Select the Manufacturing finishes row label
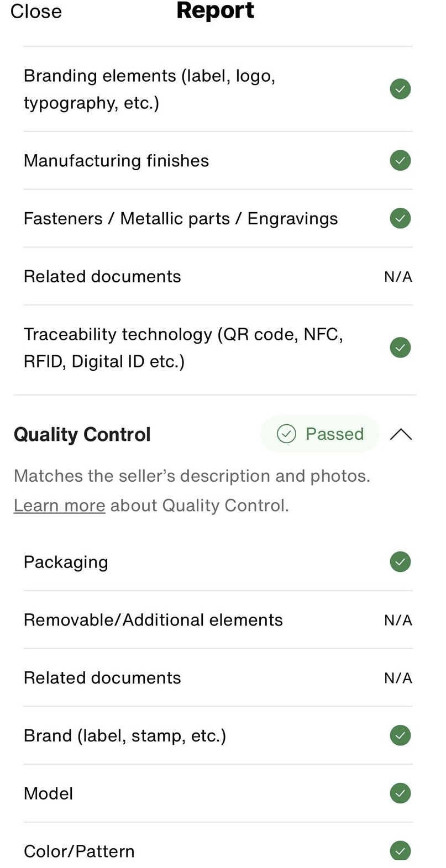 tap(116, 161)
